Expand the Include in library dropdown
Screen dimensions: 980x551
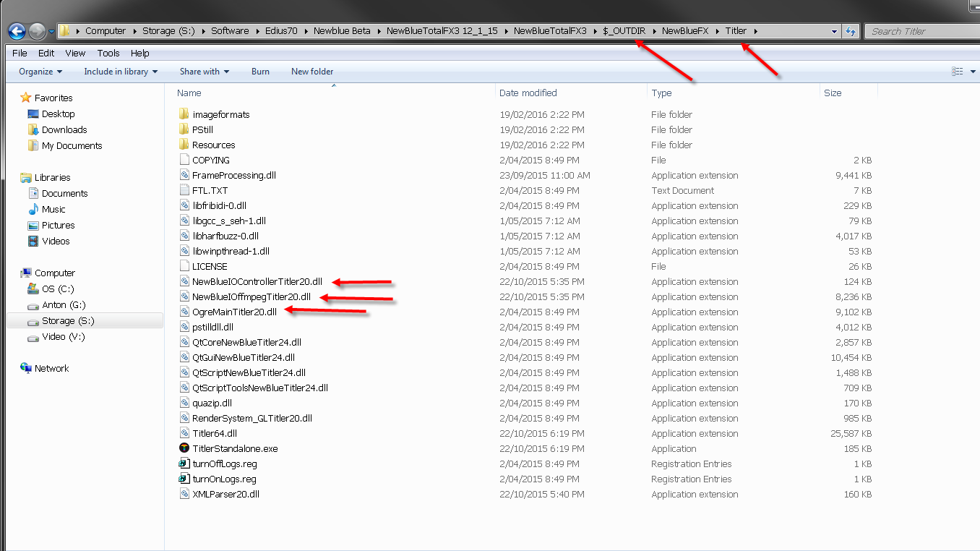120,72
